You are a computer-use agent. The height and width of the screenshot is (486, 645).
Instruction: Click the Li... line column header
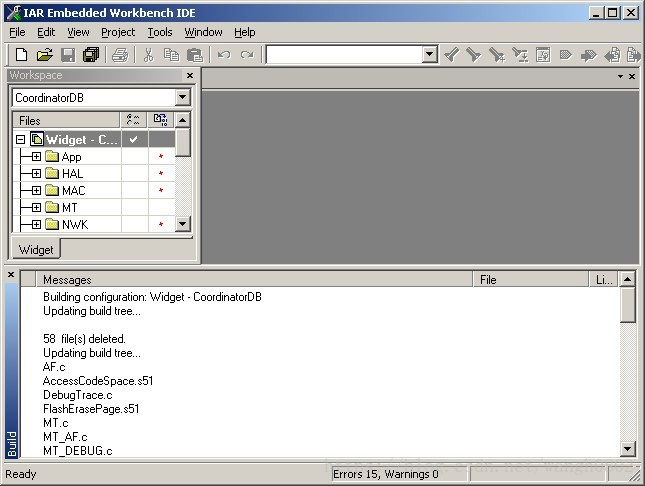point(604,279)
